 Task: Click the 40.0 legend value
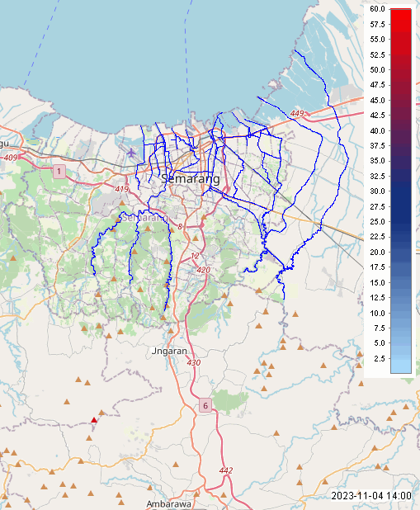pyautogui.click(x=377, y=130)
